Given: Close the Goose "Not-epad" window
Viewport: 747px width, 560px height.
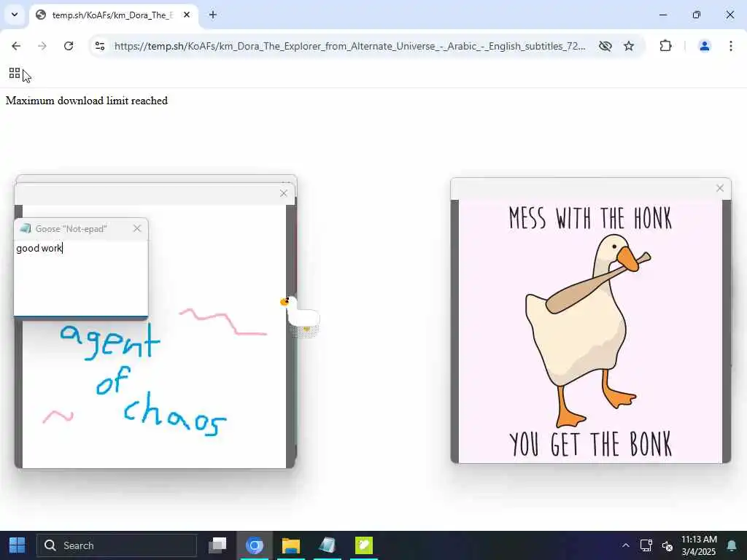Looking at the screenshot, I should click(x=137, y=228).
